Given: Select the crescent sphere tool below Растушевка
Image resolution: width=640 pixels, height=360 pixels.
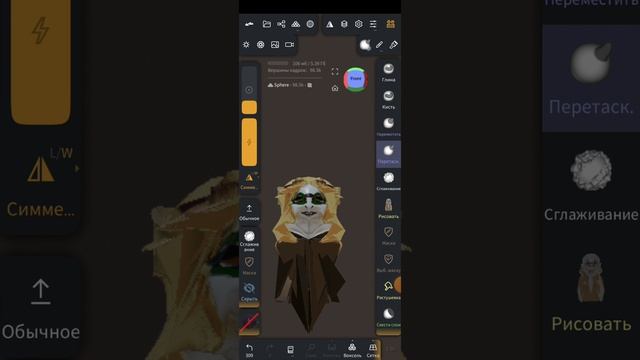Looking at the screenshot, I should pyautogui.click(x=388, y=318).
